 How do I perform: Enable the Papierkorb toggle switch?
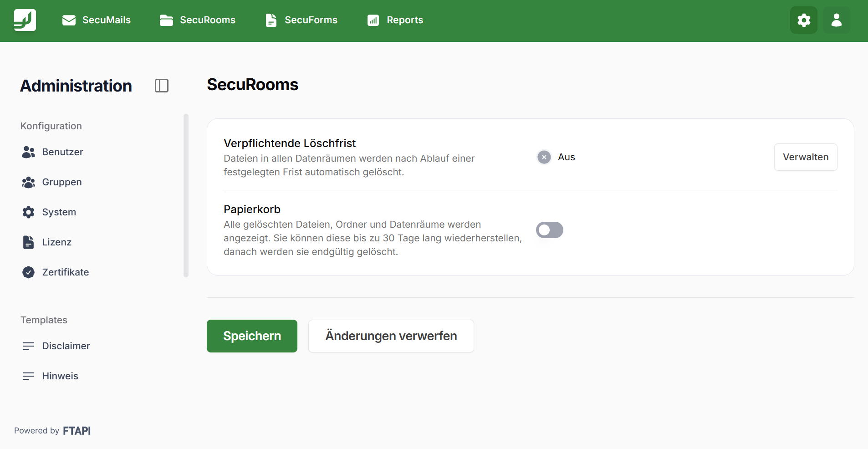tap(549, 230)
